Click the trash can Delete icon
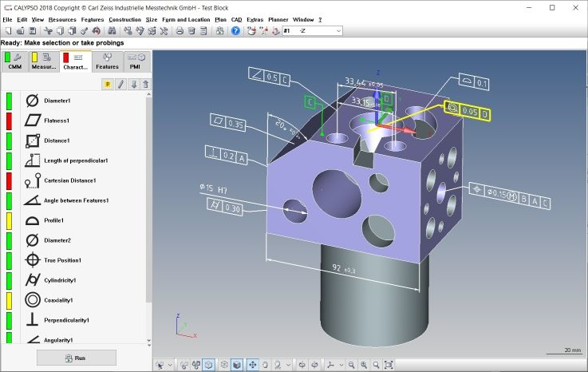The image size is (588, 372). coord(191,31)
